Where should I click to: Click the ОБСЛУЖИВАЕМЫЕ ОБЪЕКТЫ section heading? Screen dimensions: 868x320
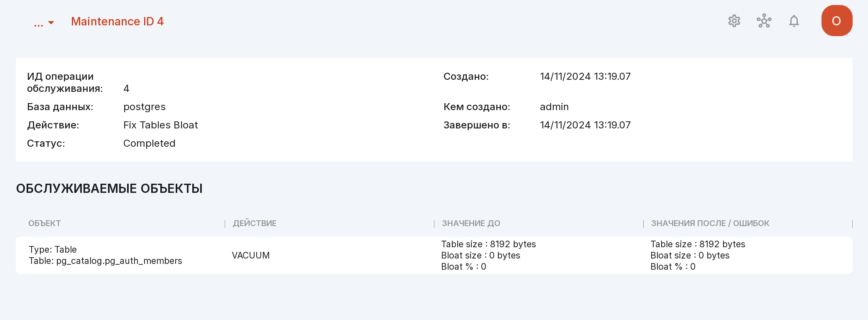pyautogui.click(x=109, y=188)
